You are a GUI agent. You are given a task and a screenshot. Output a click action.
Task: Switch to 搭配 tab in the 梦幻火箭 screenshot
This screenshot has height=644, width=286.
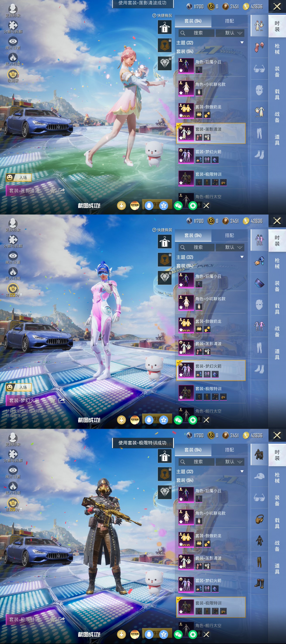coord(229,235)
